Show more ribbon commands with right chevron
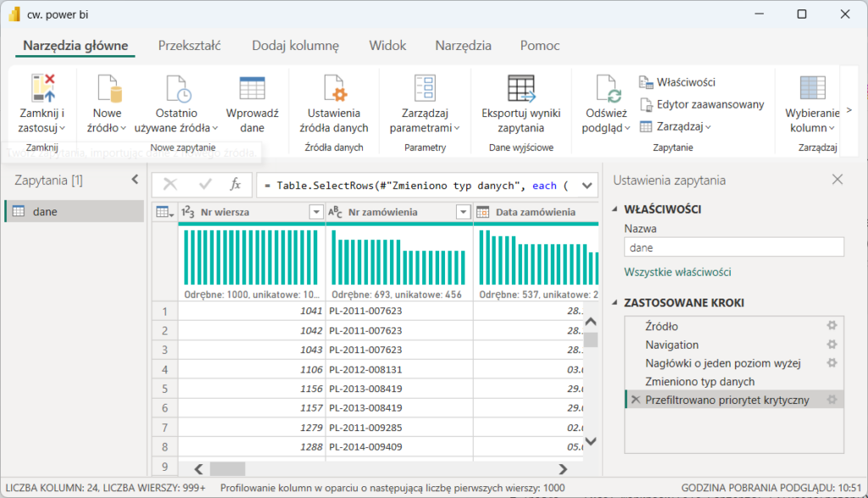 (x=849, y=110)
